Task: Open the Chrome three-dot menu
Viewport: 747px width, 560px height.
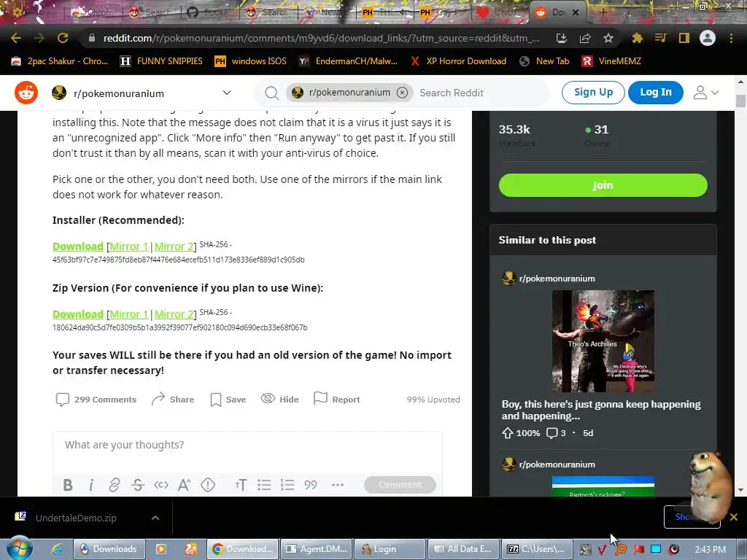Action: 731,38
